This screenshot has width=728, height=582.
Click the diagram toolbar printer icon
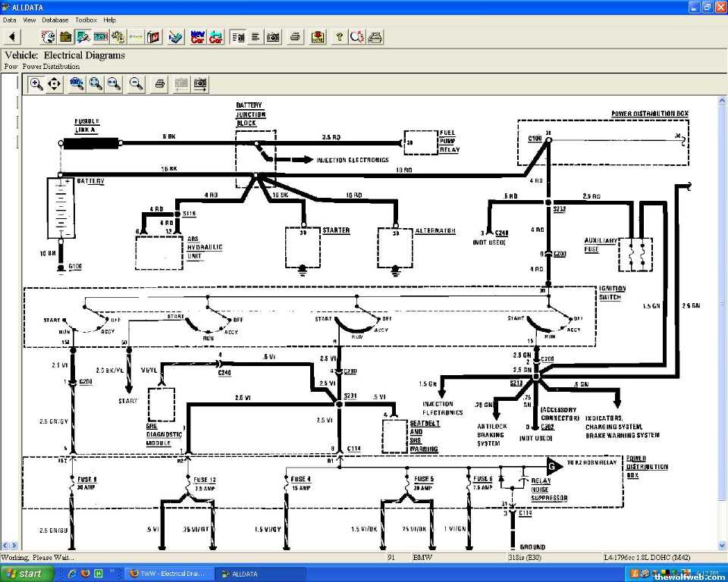click(159, 84)
